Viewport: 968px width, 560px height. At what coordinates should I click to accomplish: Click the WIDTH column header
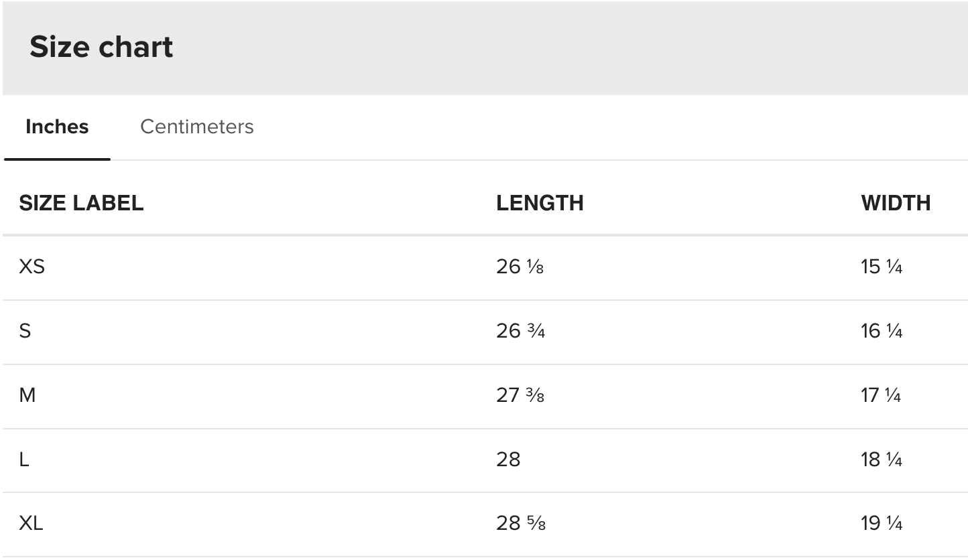click(896, 203)
